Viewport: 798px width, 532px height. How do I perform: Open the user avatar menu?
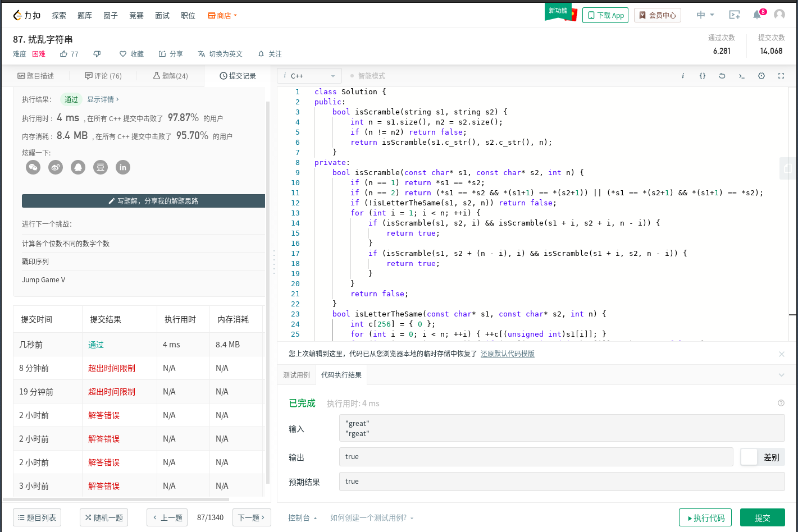click(x=779, y=15)
